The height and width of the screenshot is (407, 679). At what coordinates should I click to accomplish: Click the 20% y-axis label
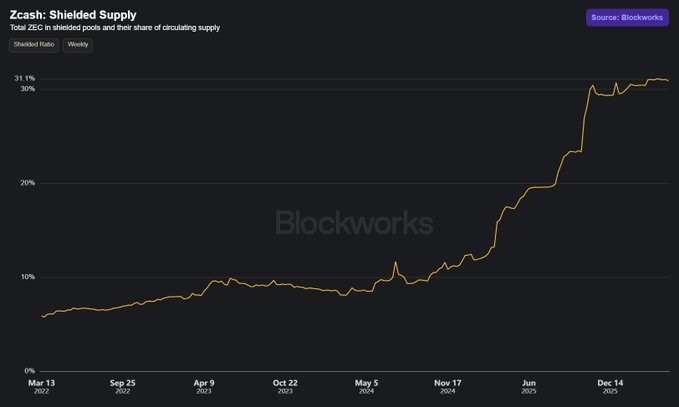pos(28,183)
